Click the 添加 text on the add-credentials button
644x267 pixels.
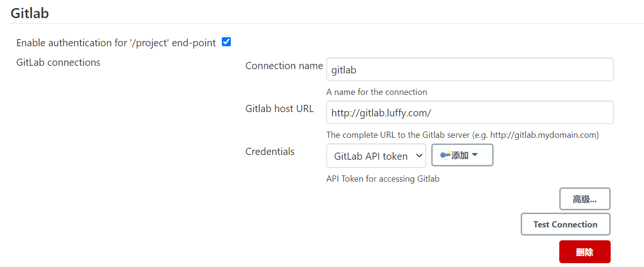(x=460, y=155)
